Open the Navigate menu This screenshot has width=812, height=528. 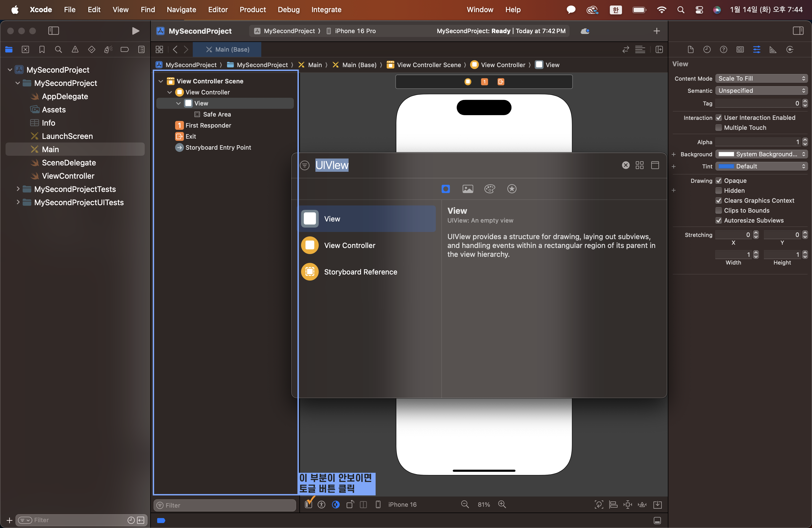181,10
